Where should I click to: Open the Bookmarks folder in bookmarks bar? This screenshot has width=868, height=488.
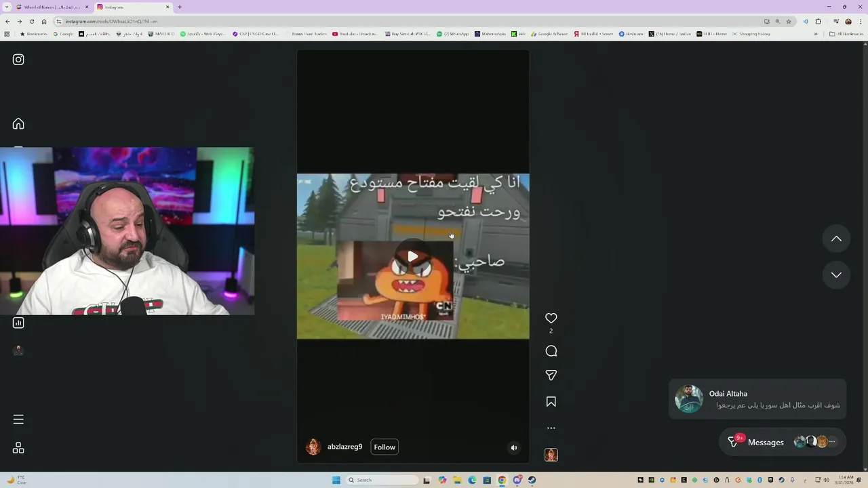click(34, 34)
